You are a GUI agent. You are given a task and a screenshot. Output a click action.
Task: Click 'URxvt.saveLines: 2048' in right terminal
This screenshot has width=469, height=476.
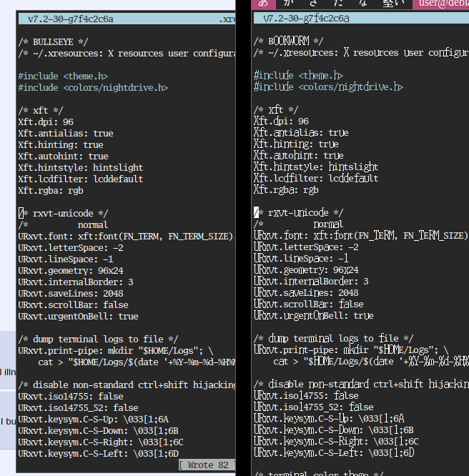(x=306, y=292)
